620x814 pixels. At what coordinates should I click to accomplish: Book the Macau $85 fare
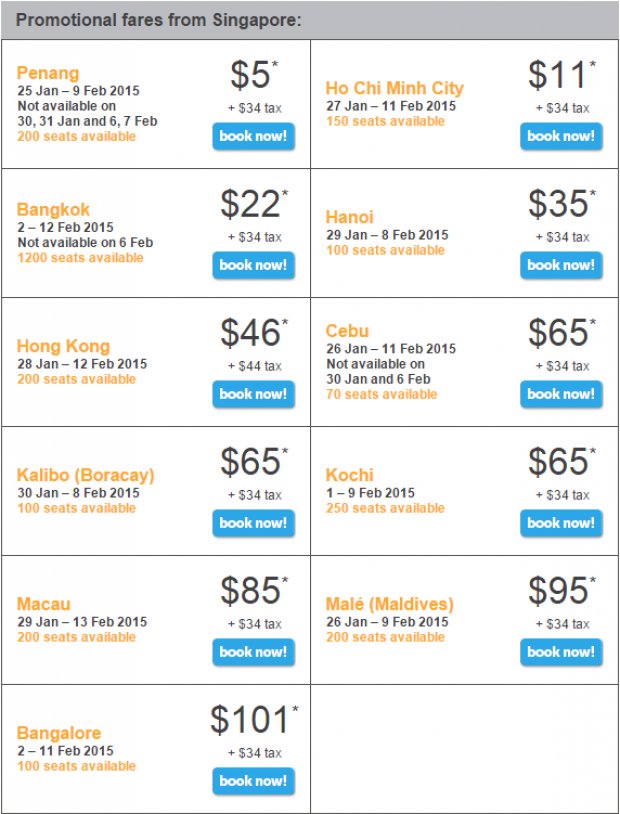tap(253, 652)
